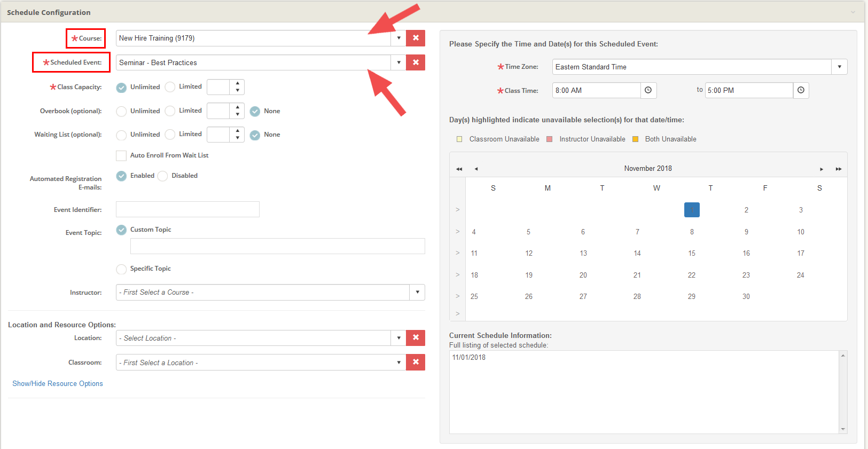This screenshot has width=868, height=449.
Task: Select the week row starting November 11
Action: click(x=458, y=253)
